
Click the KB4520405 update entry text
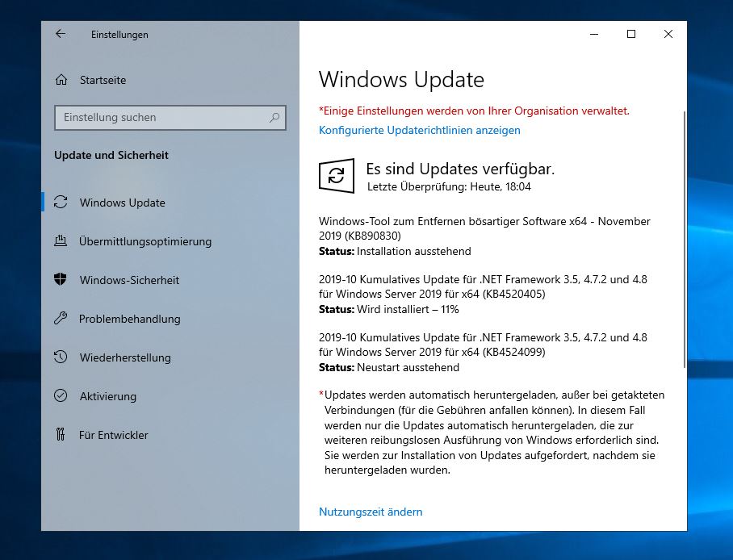pos(483,286)
